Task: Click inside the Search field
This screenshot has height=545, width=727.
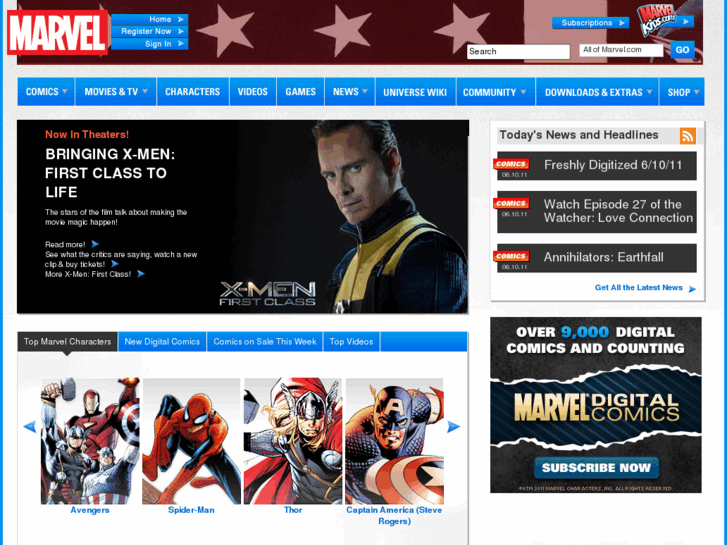Action: 518,51
